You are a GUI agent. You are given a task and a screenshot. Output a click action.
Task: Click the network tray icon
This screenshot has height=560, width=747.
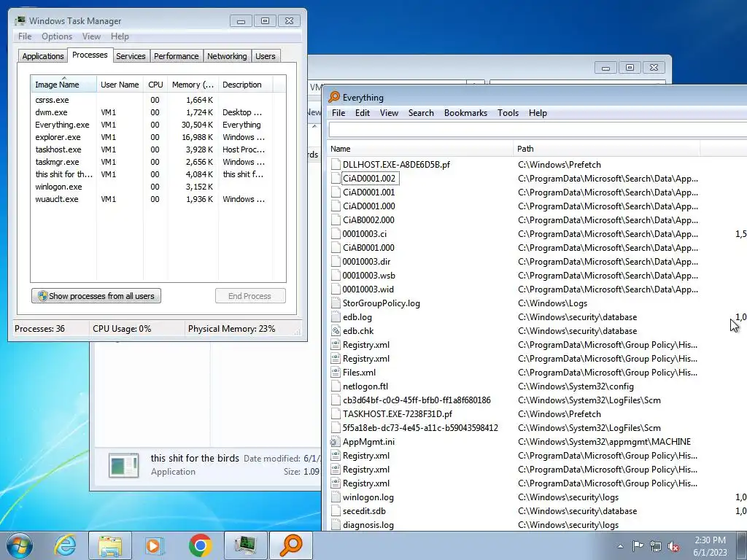[x=656, y=546]
